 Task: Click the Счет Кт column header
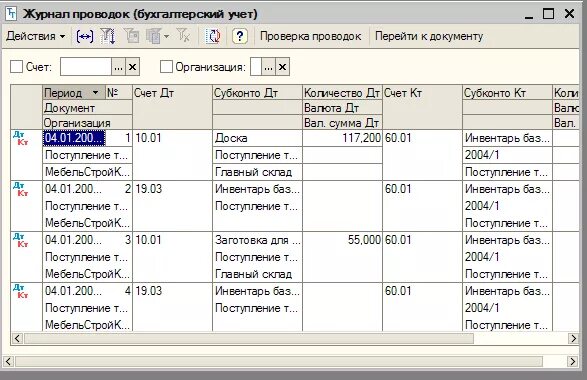point(422,107)
